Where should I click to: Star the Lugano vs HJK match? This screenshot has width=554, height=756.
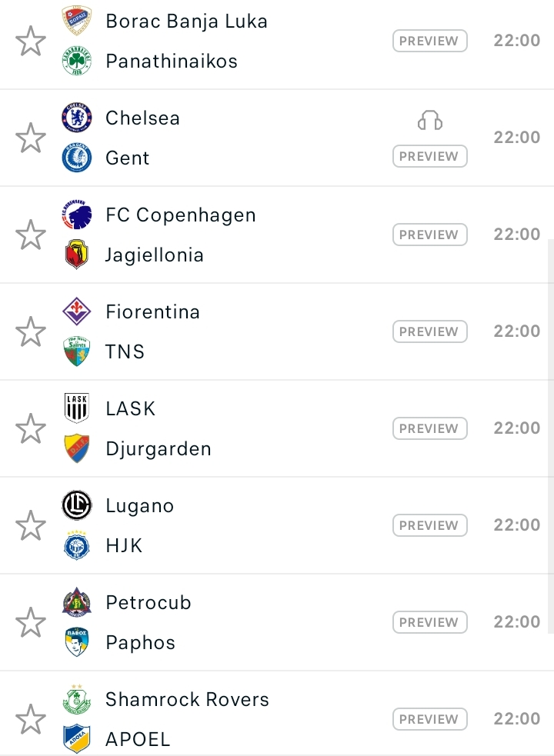coord(31,525)
